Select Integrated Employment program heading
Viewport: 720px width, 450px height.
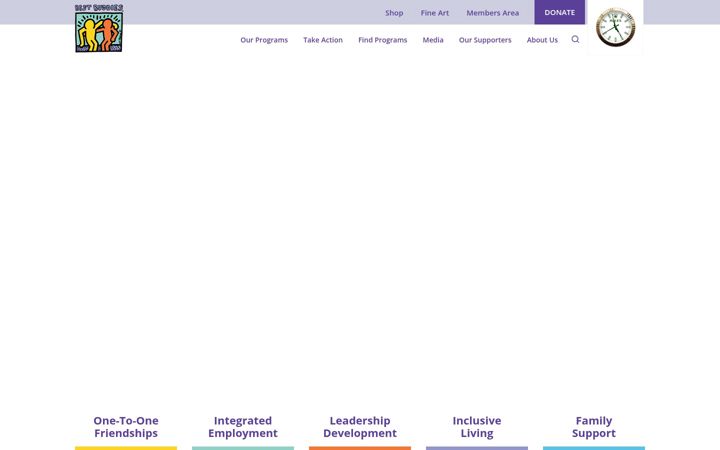[x=243, y=427]
